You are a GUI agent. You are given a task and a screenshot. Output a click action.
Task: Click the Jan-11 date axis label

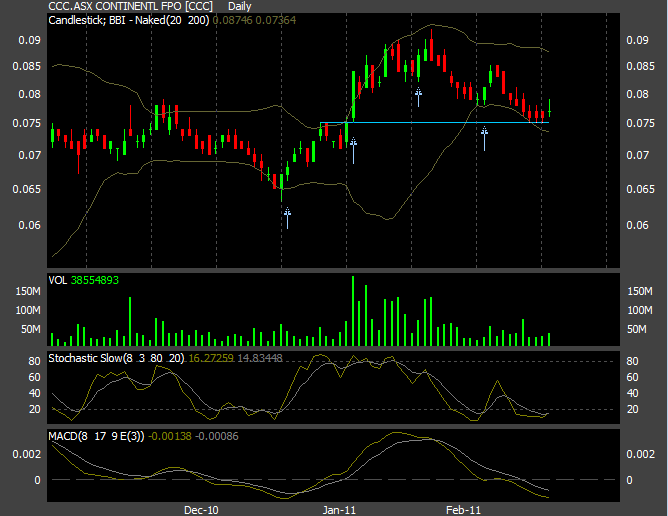click(x=339, y=510)
